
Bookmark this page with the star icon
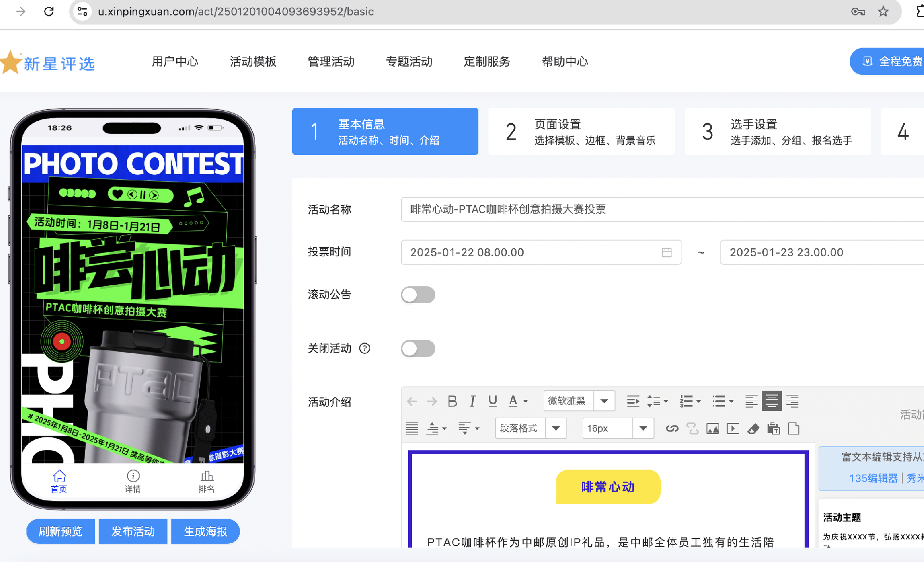(883, 12)
